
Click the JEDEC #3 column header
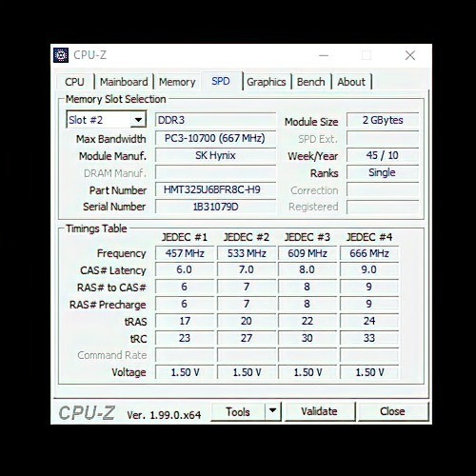click(307, 237)
